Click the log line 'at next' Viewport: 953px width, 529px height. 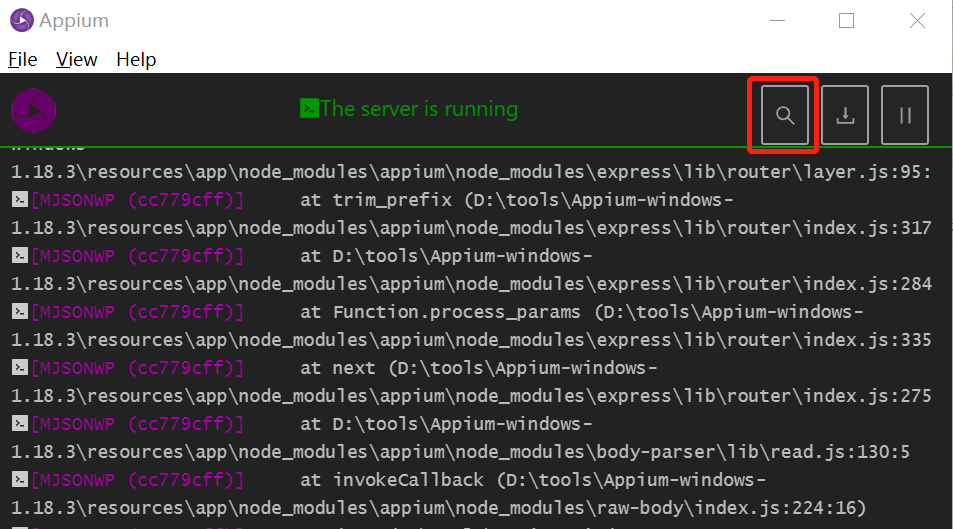478,368
